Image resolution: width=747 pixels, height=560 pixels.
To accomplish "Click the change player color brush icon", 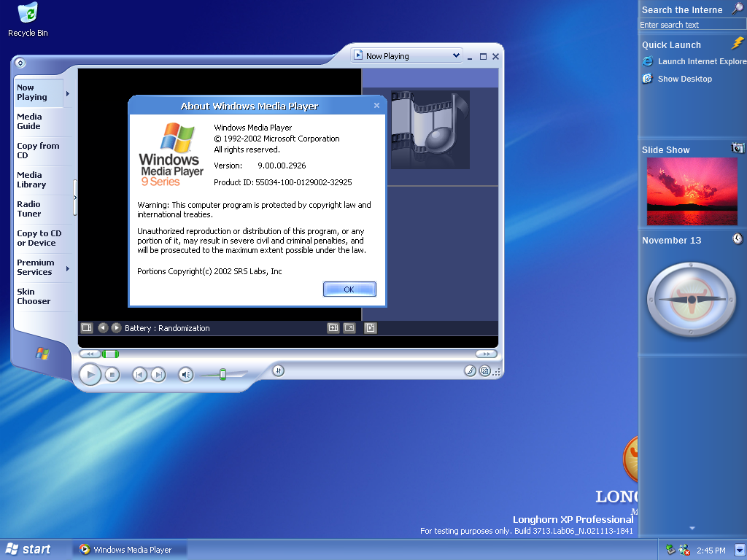I will [471, 370].
